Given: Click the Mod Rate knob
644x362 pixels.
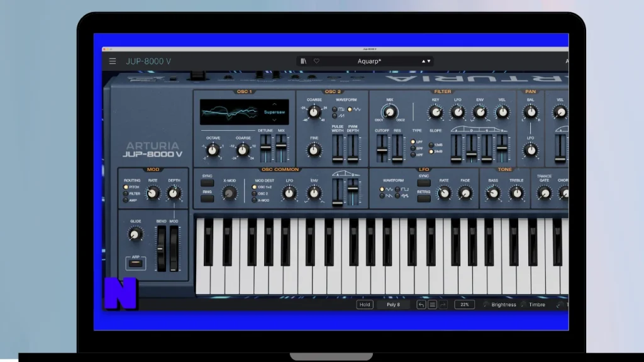Looking at the screenshot, I should click(x=153, y=193).
